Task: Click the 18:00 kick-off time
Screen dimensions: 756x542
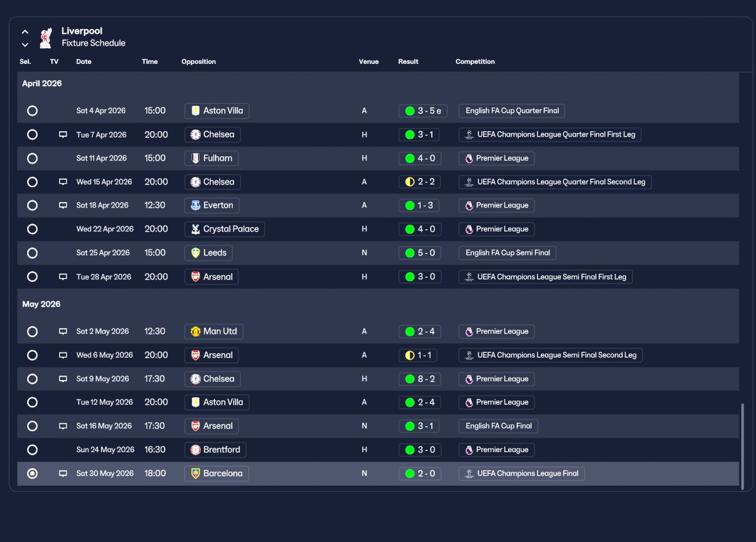Action: point(155,473)
